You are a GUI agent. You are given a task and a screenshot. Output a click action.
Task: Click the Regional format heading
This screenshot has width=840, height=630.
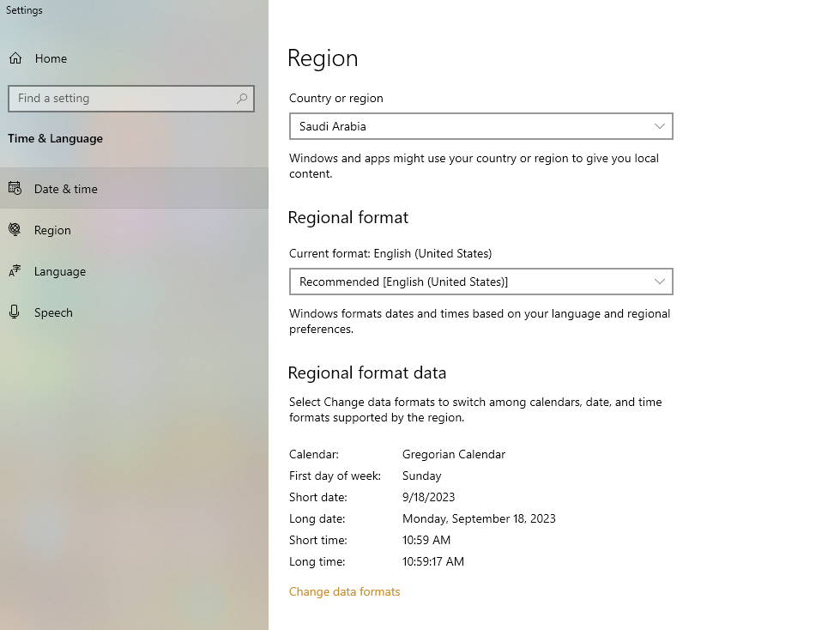coord(348,217)
